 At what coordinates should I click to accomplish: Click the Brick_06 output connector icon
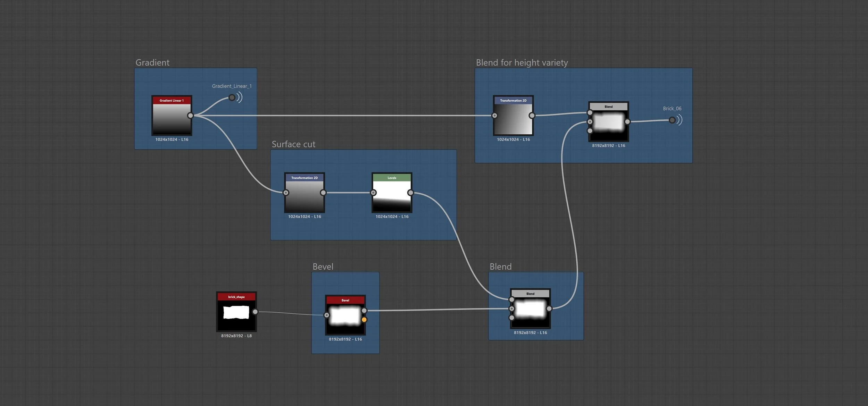click(x=672, y=120)
